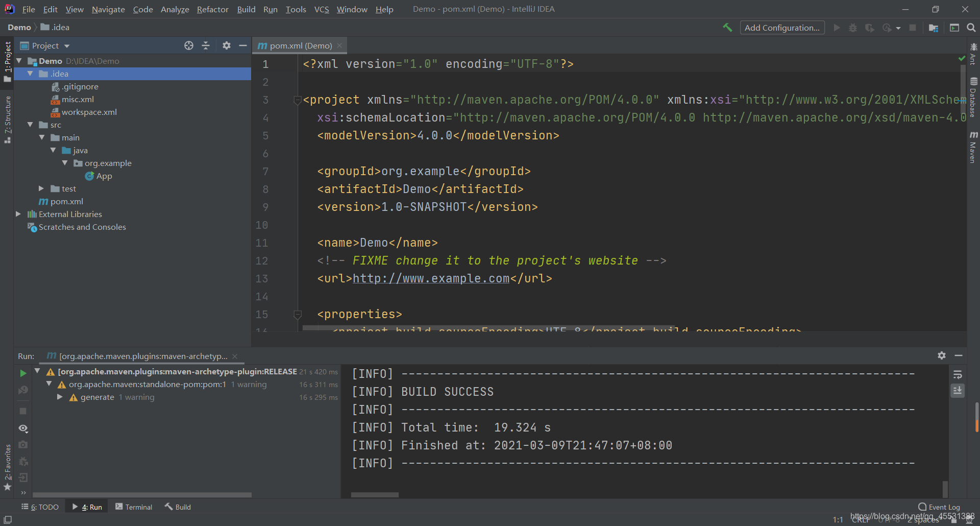Switch to the Terminal tab

(x=134, y=507)
